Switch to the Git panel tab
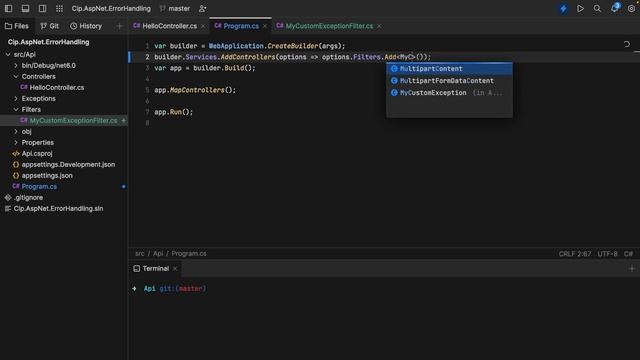 [x=49, y=26]
